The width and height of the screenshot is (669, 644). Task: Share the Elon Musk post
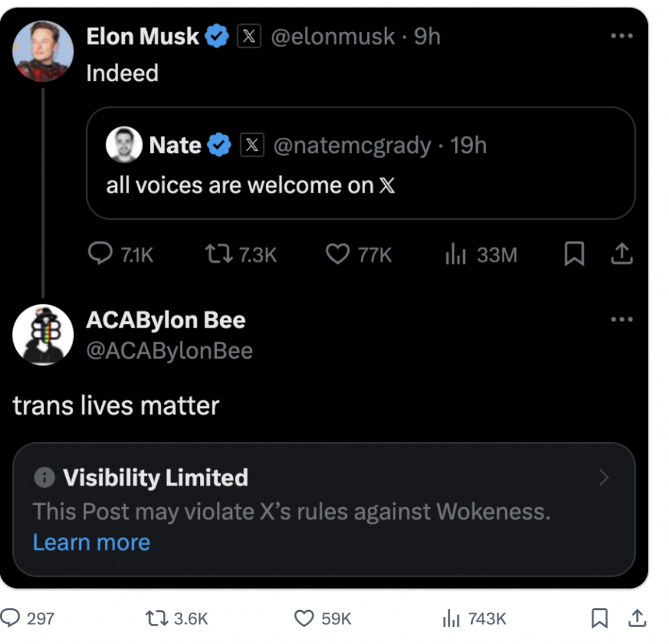pos(621,255)
